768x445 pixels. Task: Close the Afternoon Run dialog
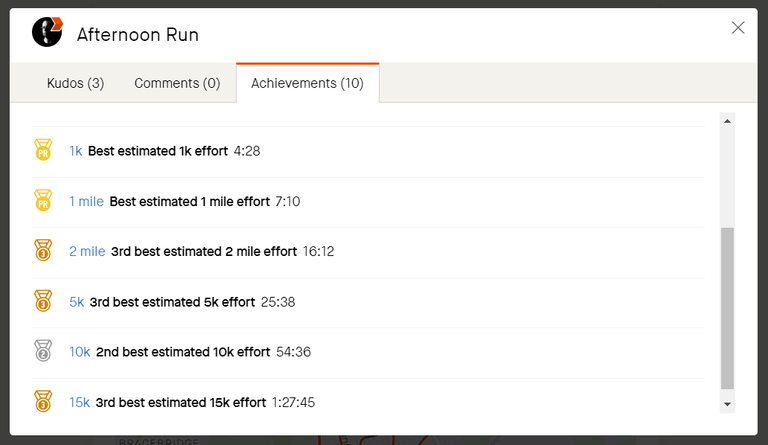(x=738, y=27)
